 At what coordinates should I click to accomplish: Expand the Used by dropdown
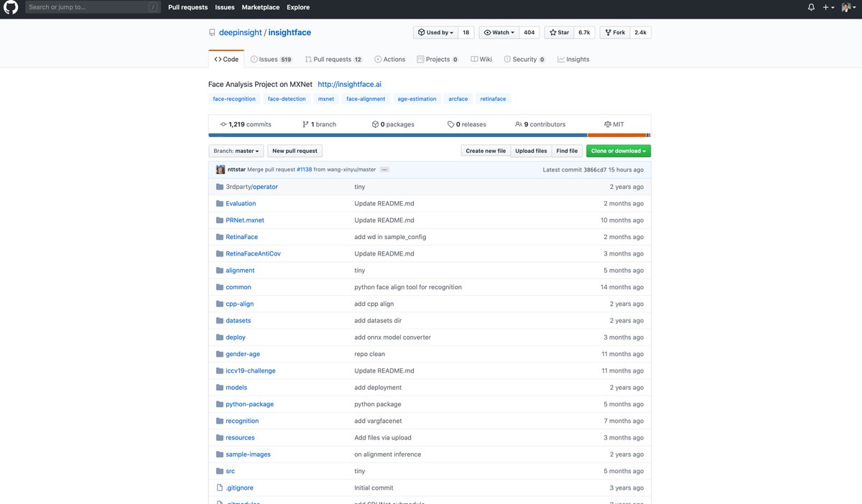435,32
